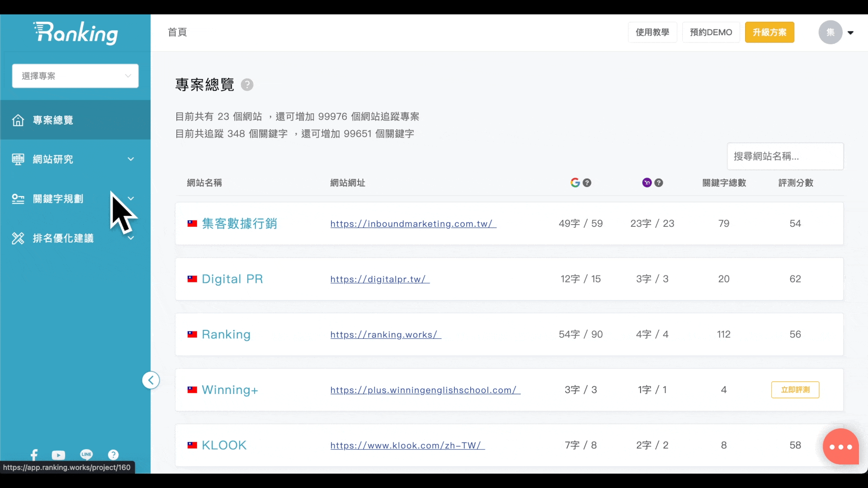Viewport: 868px width, 488px height.
Task: Click the Ranking logo in the sidebar
Action: pos(75,33)
